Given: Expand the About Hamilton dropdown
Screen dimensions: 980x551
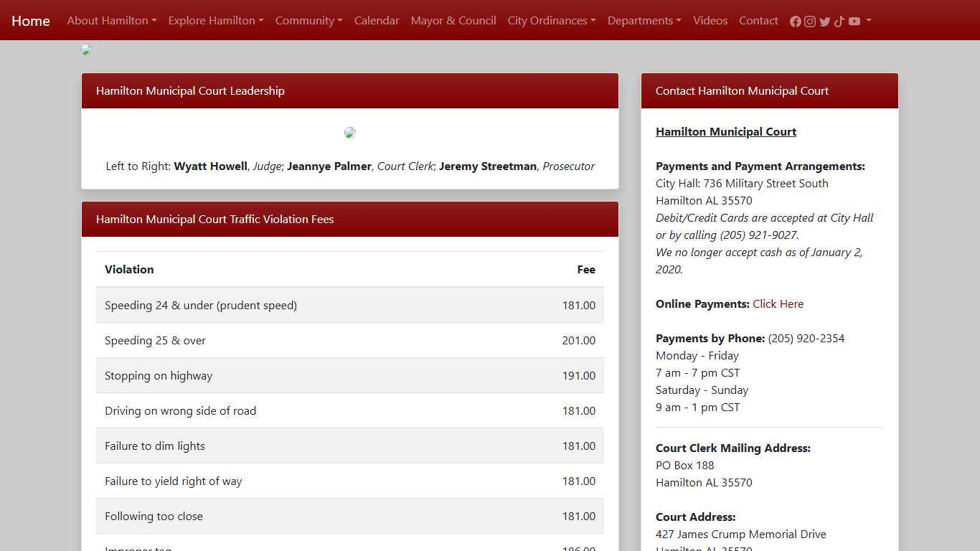Looking at the screenshot, I should click(x=111, y=21).
